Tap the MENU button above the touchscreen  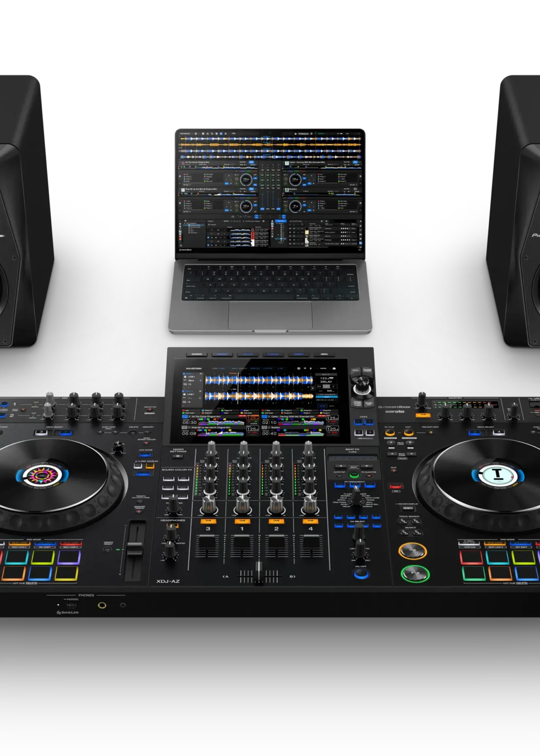[324, 354]
